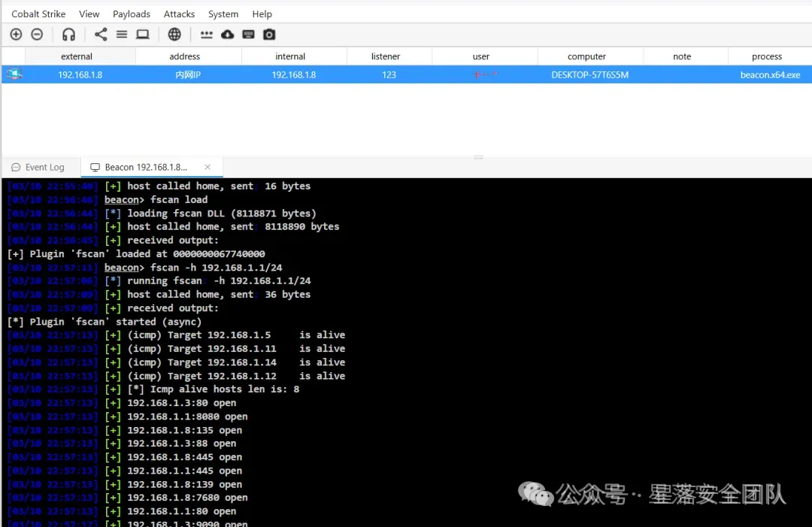The image size is (812, 527).
Task: Click the computer cell DESKTOP-57T6S5M
Action: [590, 74]
